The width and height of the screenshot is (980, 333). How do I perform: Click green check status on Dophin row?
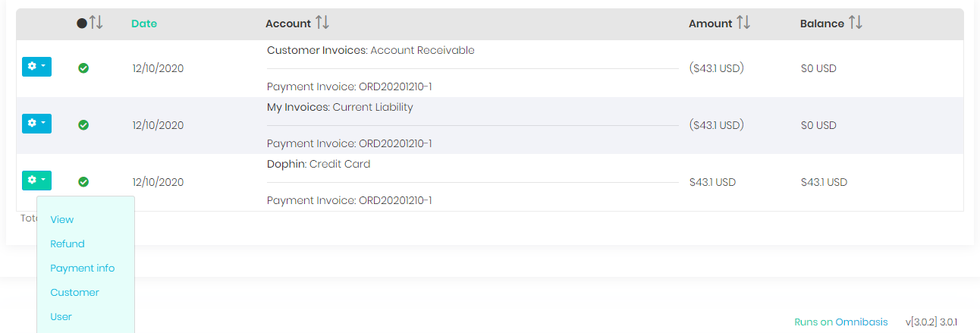(x=83, y=182)
